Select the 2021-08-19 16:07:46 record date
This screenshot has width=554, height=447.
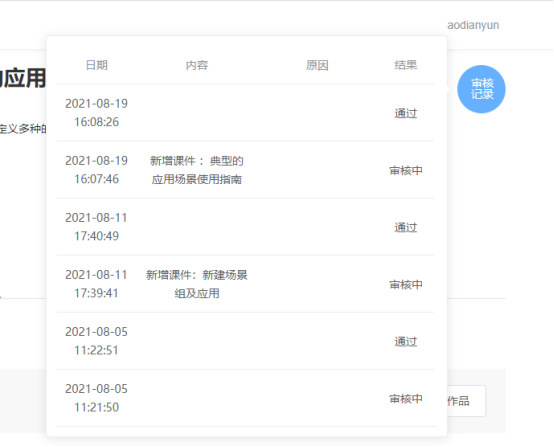[96, 170]
